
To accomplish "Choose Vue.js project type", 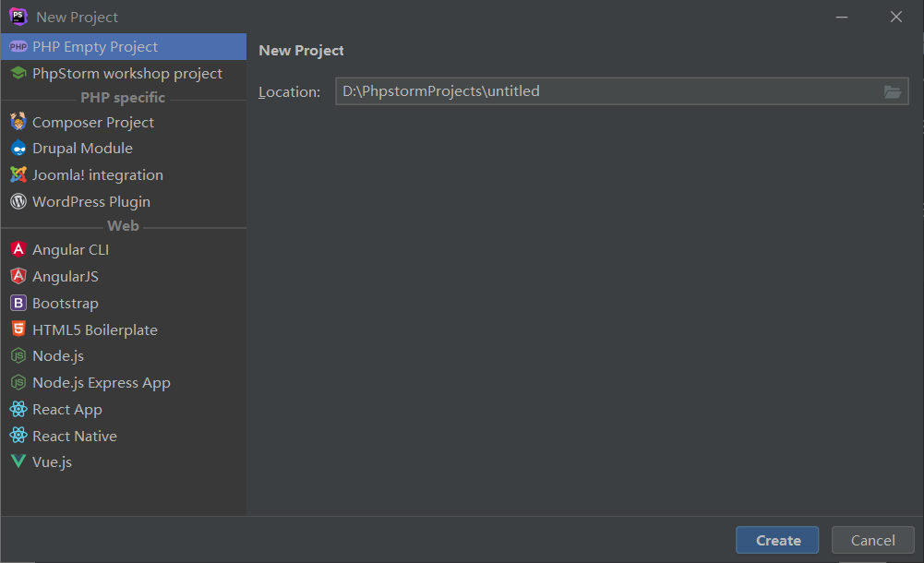I will (124, 461).
